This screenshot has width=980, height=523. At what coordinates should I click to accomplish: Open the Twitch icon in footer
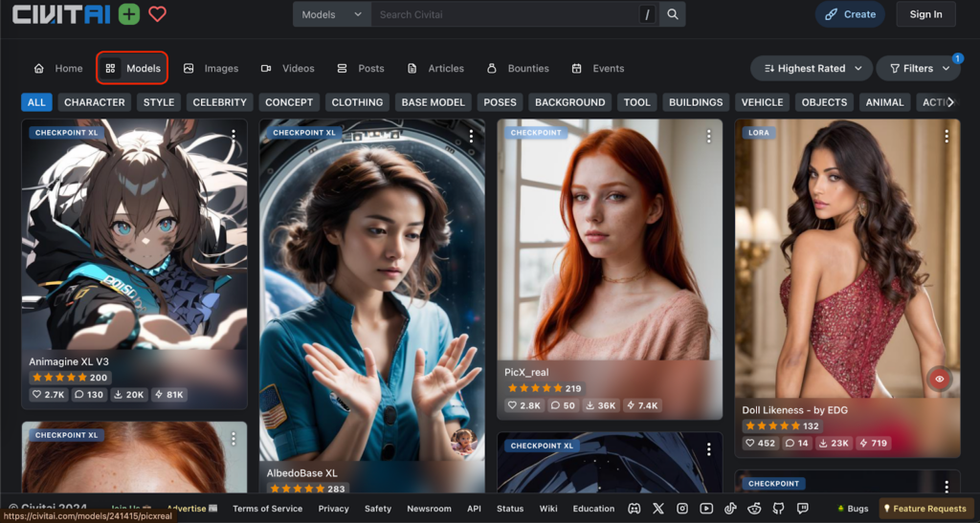802,509
